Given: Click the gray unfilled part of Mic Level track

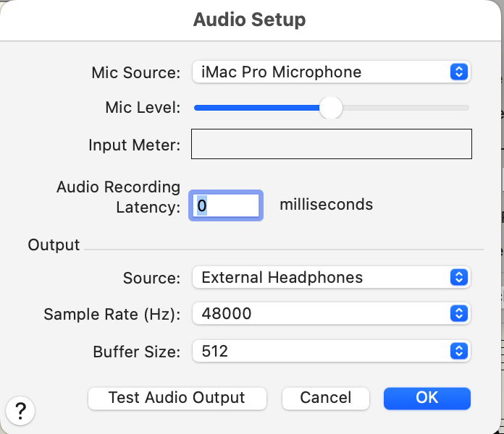Looking at the screenshot, I should (406, 108).
